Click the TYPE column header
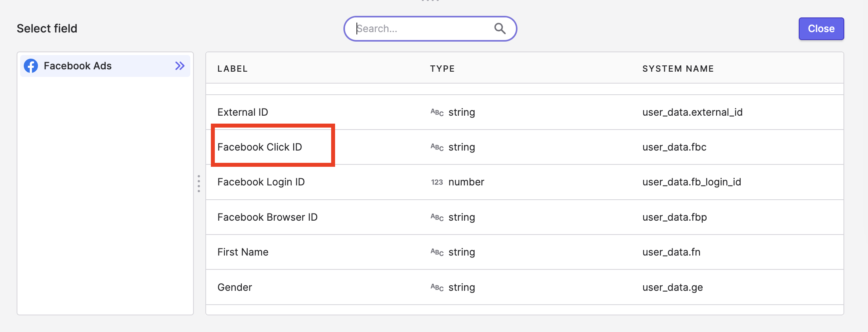 [442, 69]
